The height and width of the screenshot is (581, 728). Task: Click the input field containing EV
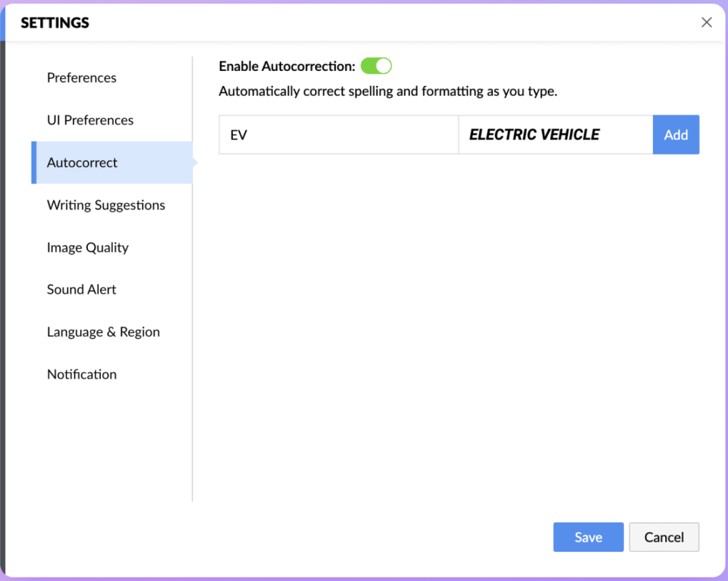pos(338,135)
